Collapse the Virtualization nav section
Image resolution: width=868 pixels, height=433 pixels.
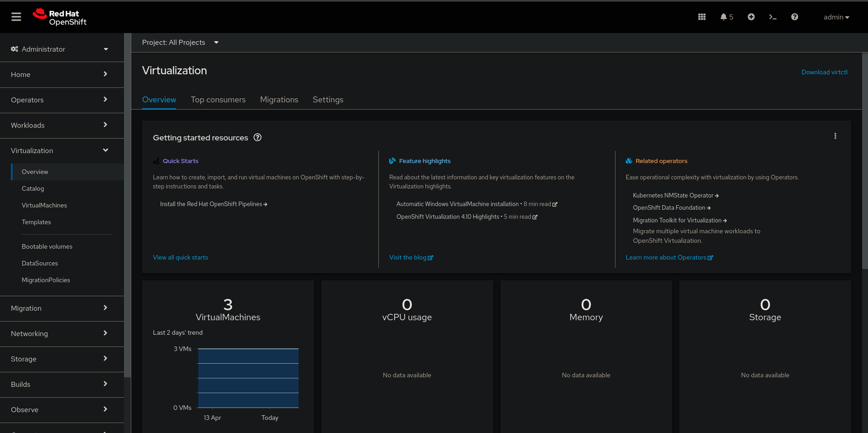[60, 150]
